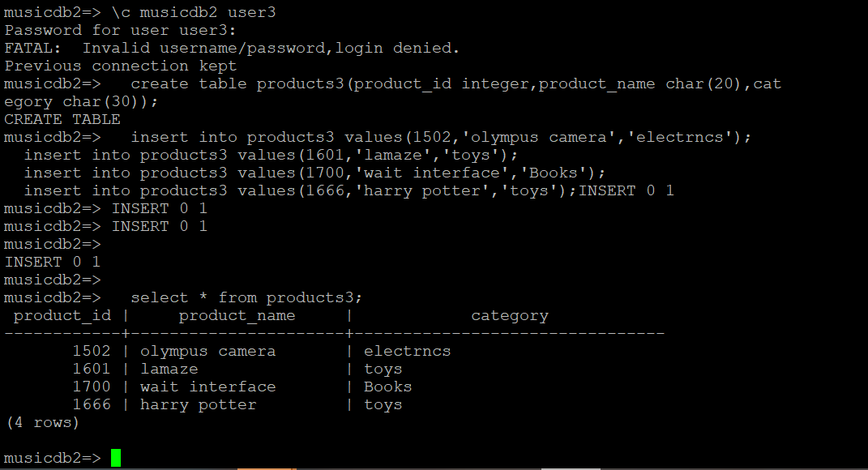This screenshot has height=470, width=868.
Task: Click the product_id column header
Action: (x=62, y=316)
